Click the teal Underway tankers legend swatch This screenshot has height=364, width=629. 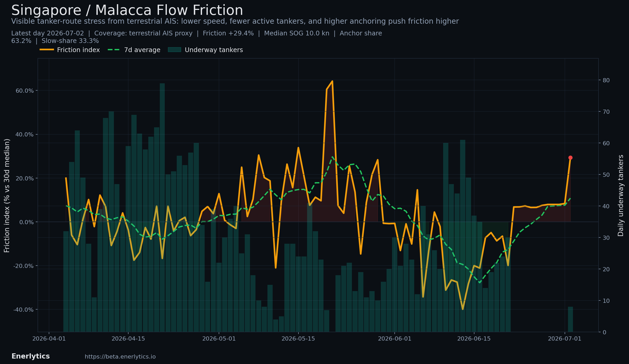(174, 50)
